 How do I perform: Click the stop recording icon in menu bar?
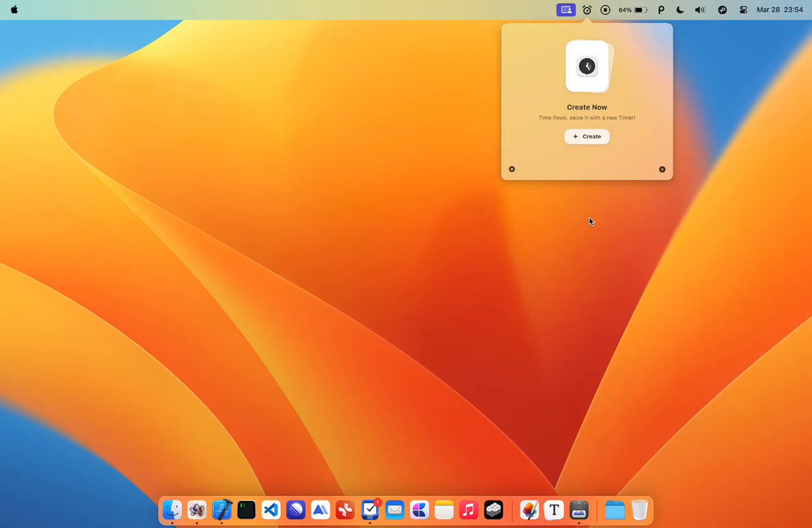click(x=606, y=10)
